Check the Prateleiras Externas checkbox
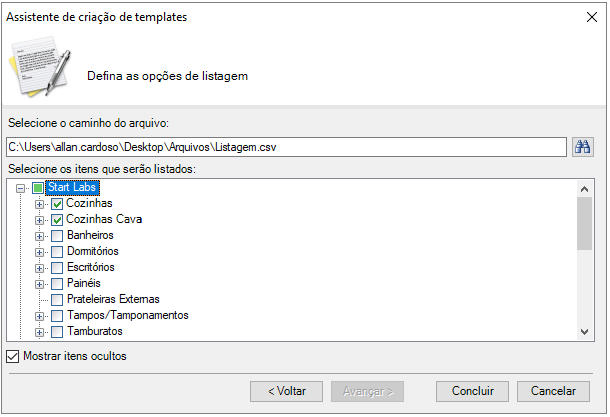Image resolution: width=610 pixels, height=417 pixels. (x=57, y=300)
